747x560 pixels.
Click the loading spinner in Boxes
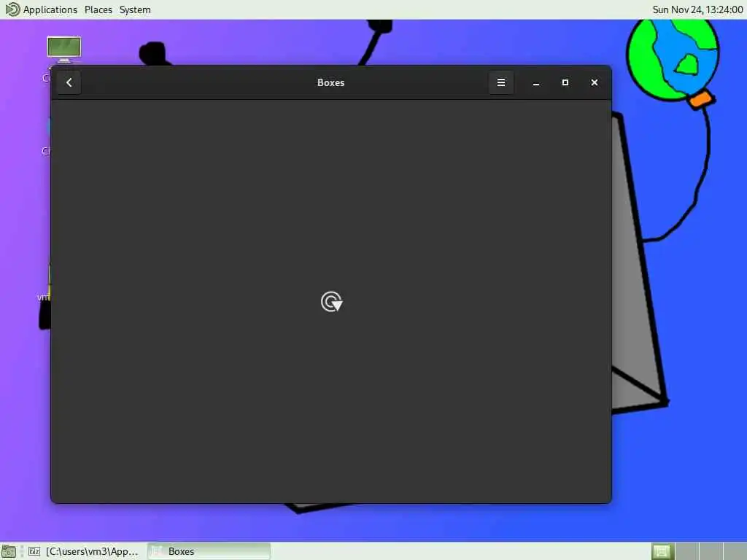[x=331, y=301]
